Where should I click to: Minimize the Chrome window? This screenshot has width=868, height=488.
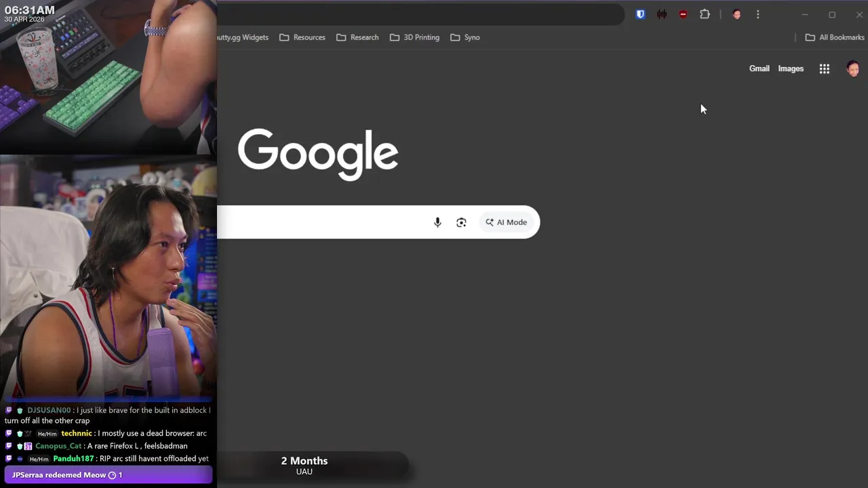click(805, 14)
